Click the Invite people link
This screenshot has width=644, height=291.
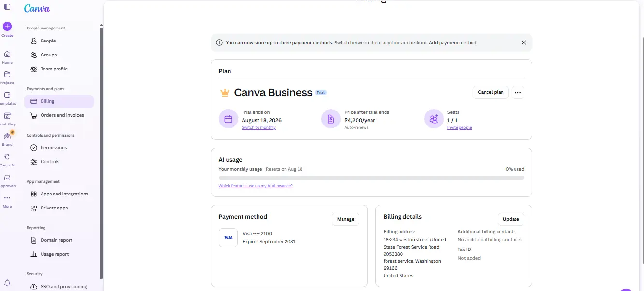[x=459, y=127]
